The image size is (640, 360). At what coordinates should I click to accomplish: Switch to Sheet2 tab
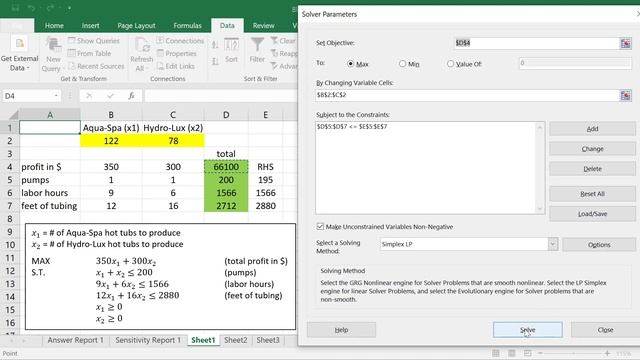tap(236, 340)
